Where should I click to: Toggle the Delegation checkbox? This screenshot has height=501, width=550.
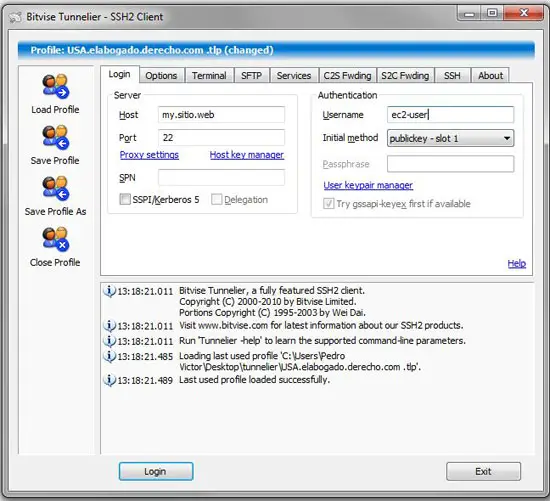217,199
